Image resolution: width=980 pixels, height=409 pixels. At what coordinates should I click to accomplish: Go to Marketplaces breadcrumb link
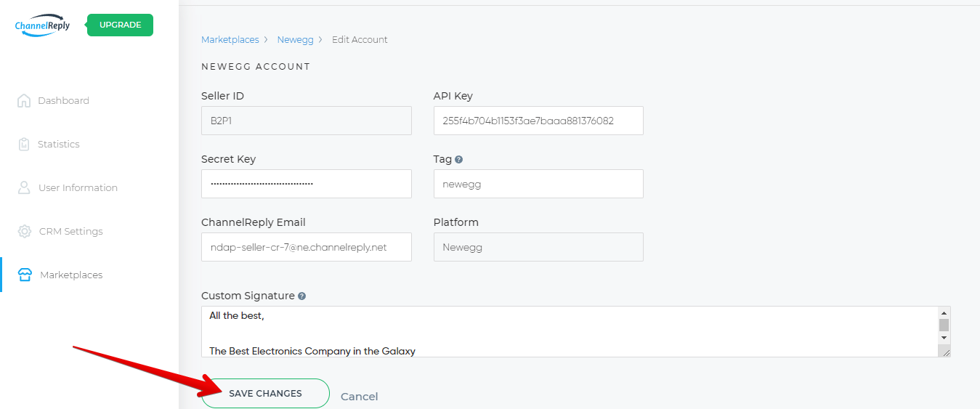click(230, 40)
